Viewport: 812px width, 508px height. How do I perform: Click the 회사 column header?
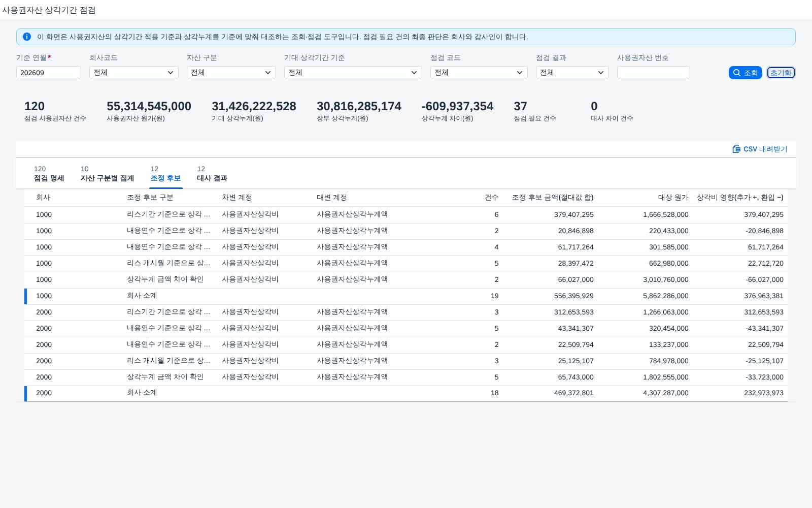point(43,198)
